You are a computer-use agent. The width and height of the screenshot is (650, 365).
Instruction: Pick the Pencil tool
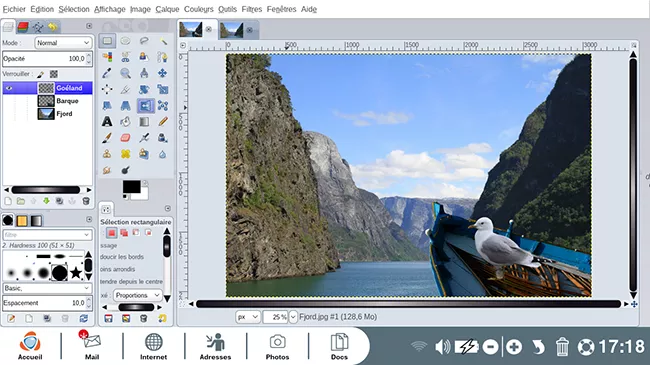(162, 122)
